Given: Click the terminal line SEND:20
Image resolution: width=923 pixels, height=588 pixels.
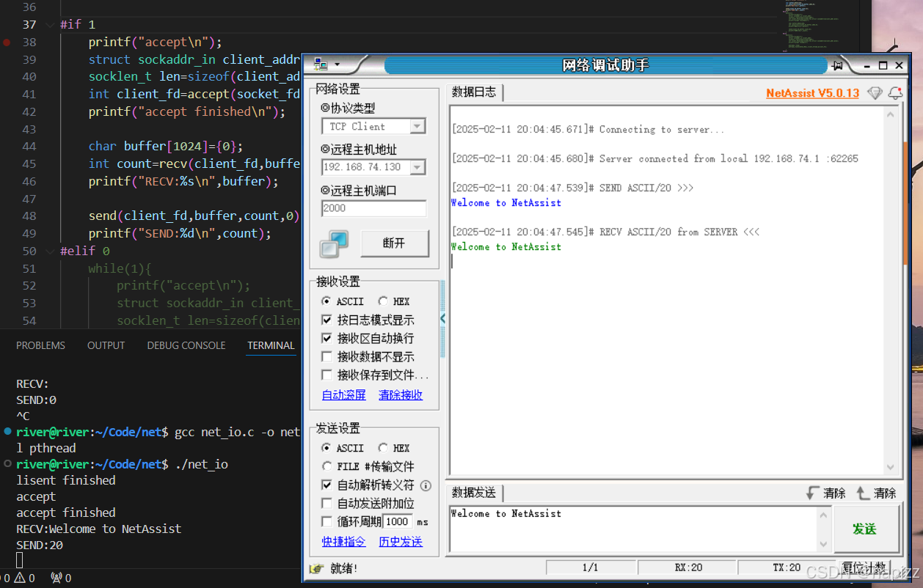Looking at the screenshot, I should 40,545.
